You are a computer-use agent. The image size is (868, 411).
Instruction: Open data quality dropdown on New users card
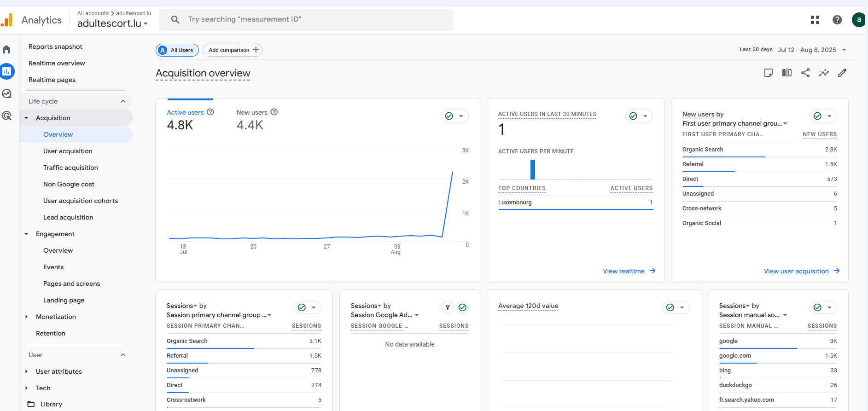[823, 116]
